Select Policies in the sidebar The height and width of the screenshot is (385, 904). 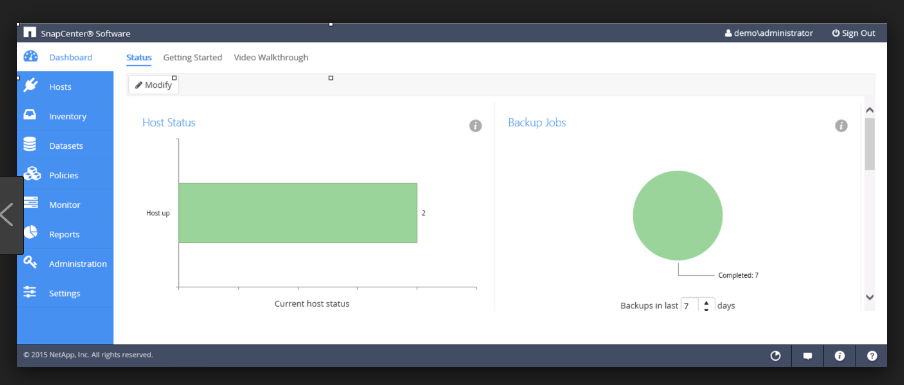point(63,175)
